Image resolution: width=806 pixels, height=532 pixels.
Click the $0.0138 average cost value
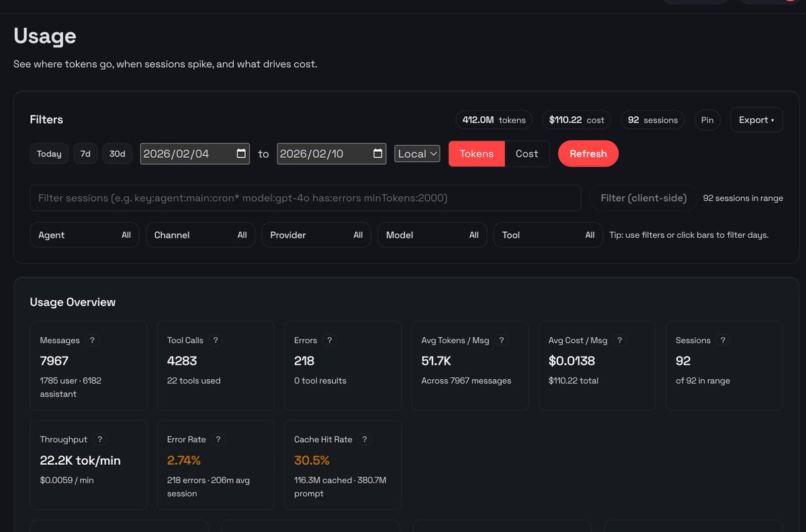[x=572, y=361]
